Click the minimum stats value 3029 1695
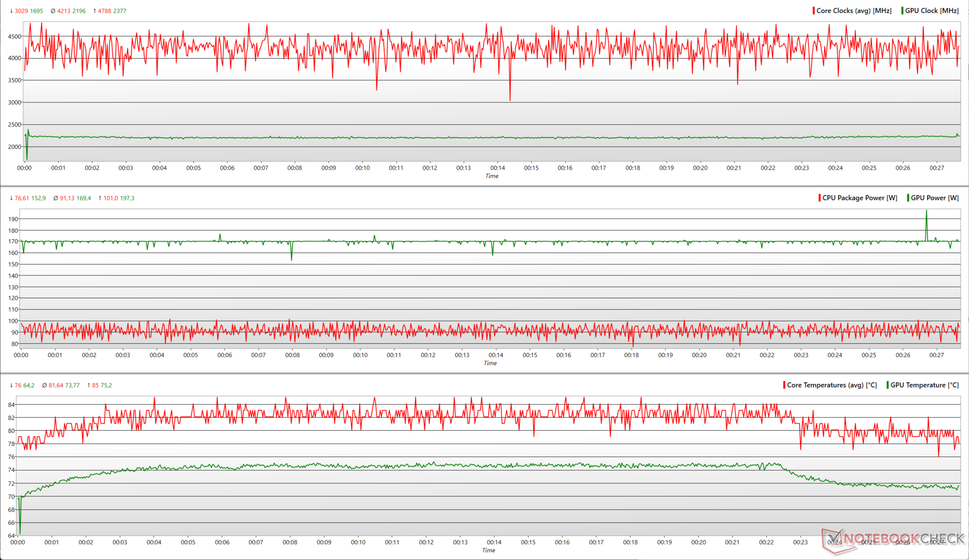The image size is (969, 560). pos(29,11)
